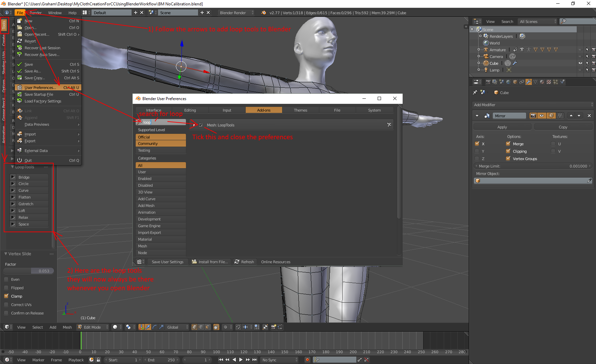Adjust the Vertex Slide Factor slider
Viewport: 596px width, 364px height.
tap(29, 271)
